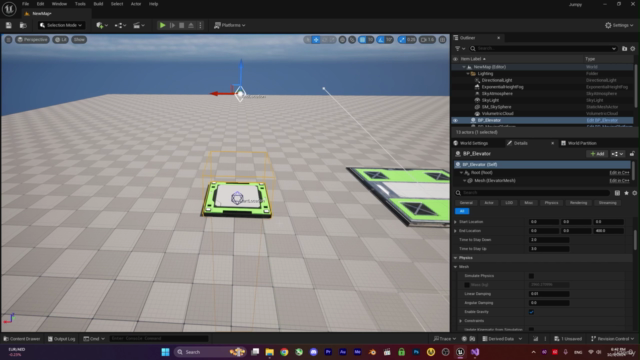Image resolution: width=640 pixels, height=360 pixels.
Task: Open the Content Drawer
Action: click(x=22, y=339)
